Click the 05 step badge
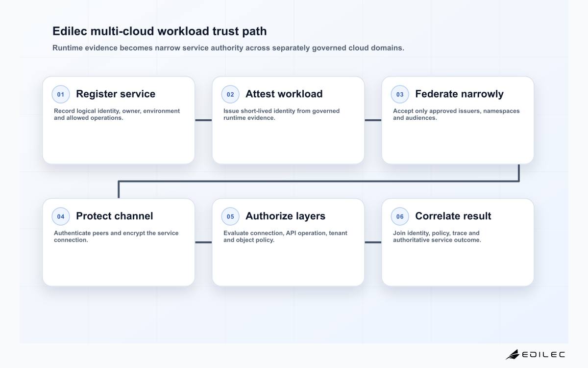The height and width of the screenshot is (368, 588). click(x=230, y=216)
